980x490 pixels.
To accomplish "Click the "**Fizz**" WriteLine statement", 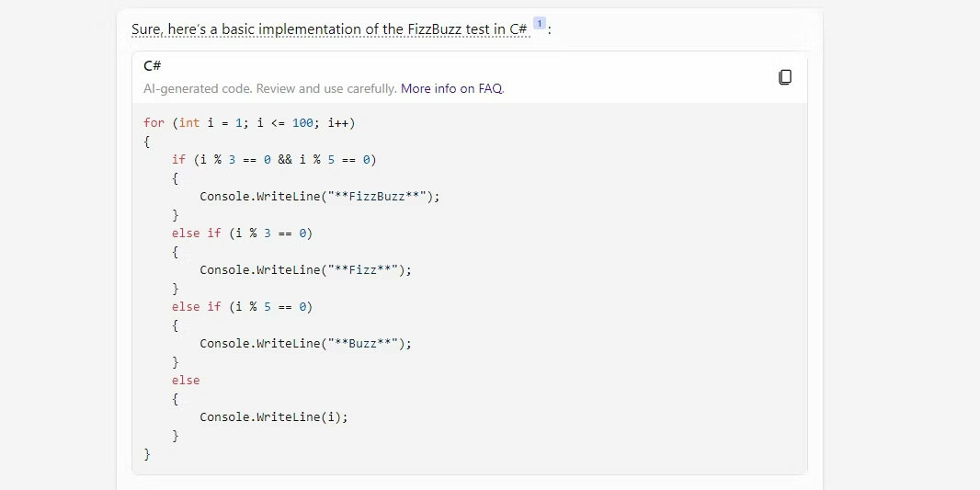I will point(305,270).
